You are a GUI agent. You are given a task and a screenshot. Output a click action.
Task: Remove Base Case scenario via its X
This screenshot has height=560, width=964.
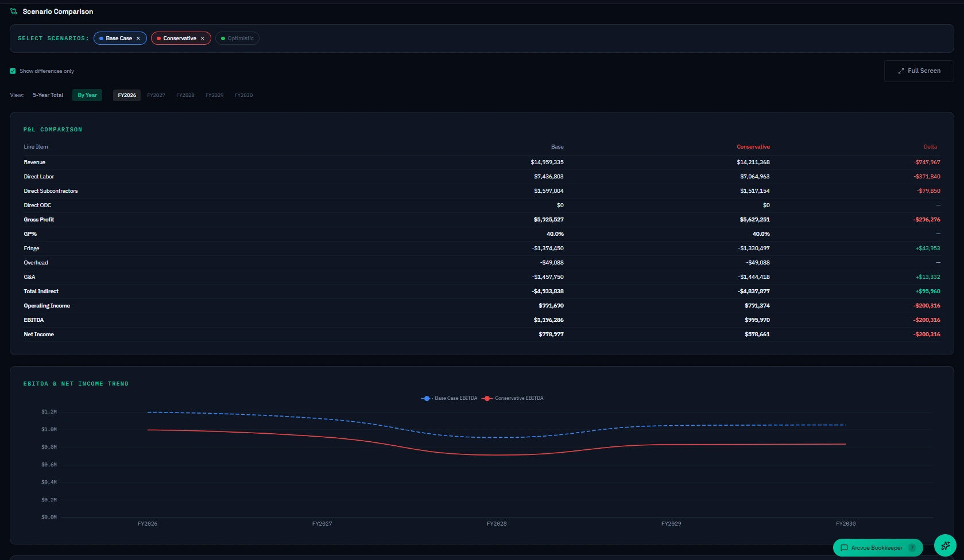[x=138, y=38]
